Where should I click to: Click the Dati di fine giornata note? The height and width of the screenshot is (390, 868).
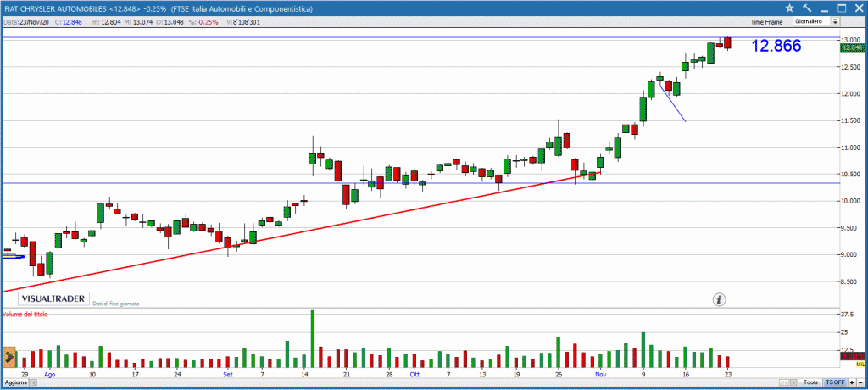115,304
